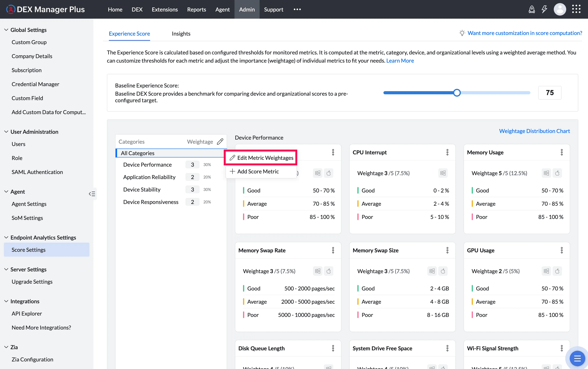The width and height of the screenshot is (588, 369).
Task: Open Weightage Distribution Chart link
Action: coord(534,131)
